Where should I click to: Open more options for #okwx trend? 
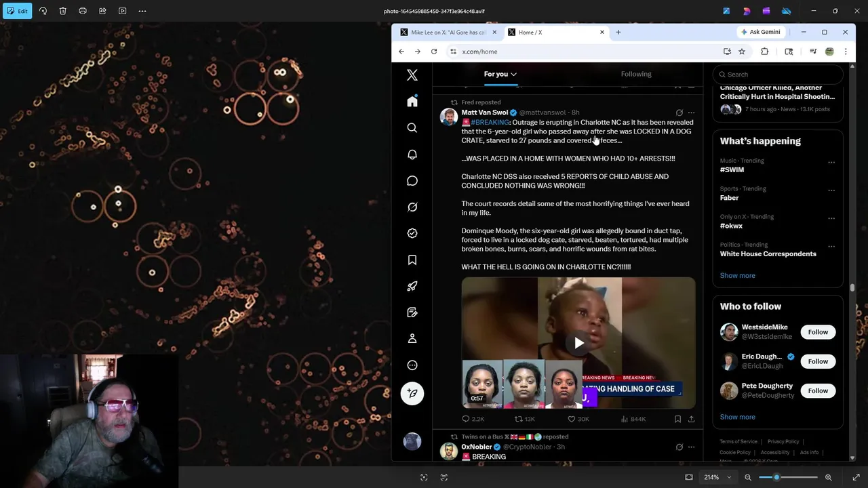(831, 219)
